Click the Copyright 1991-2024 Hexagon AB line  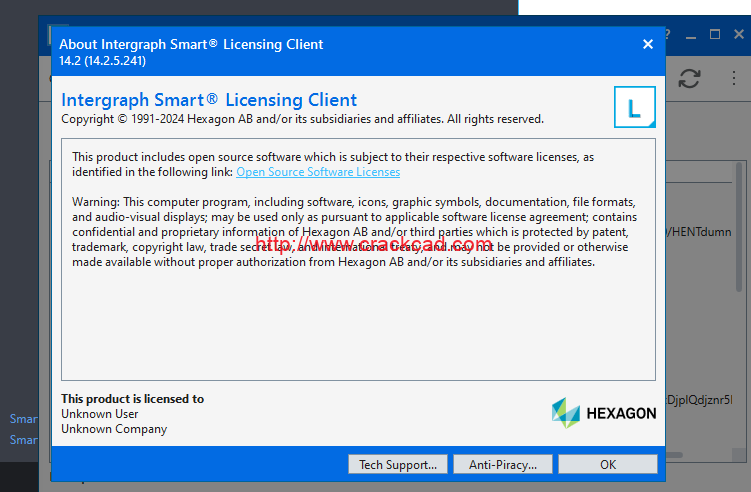[x=302, y=119]
